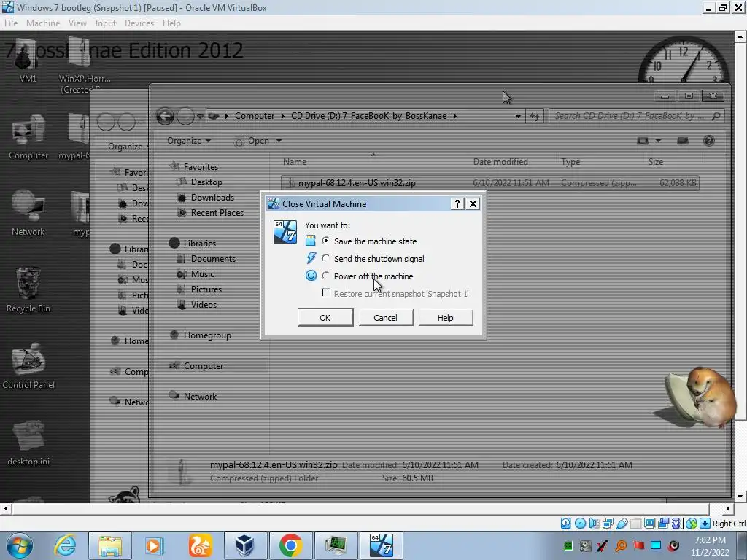This screenshot has height=560, width=747.
Task: Click the recording status bar icon
Action: coord(663,524)
